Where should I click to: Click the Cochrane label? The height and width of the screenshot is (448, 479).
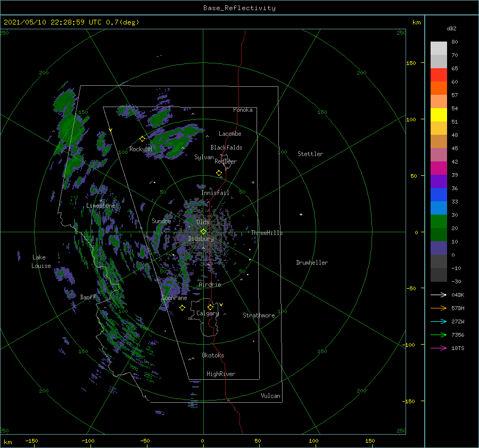(x=174, y=298)
